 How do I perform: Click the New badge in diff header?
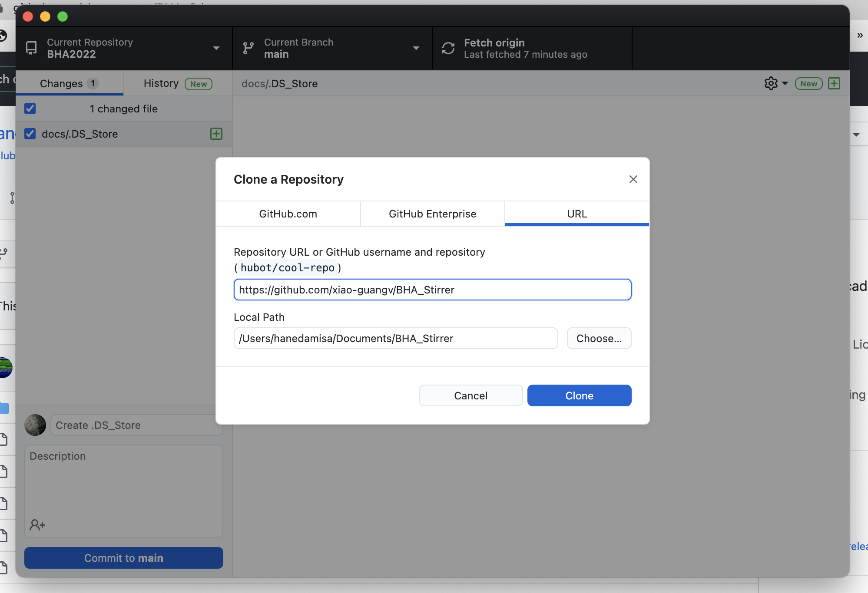pyautogui.click(x=809, y=83)
